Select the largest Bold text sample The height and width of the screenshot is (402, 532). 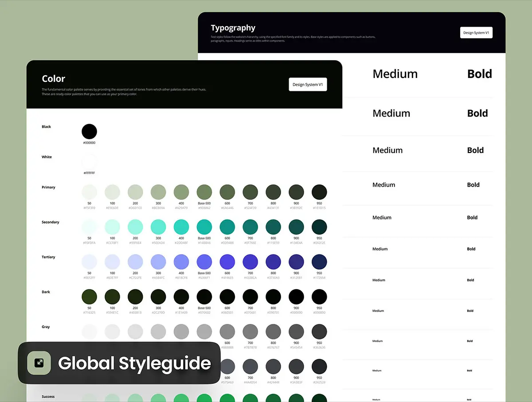tap(479, 74)
